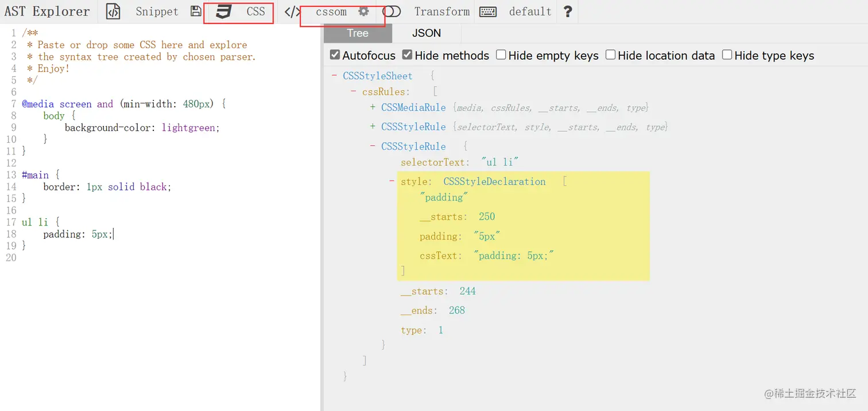Viewport: 868px width, 411px height.
Task: Click background-color: lightgreen line
Action: [x=142, y=127]
